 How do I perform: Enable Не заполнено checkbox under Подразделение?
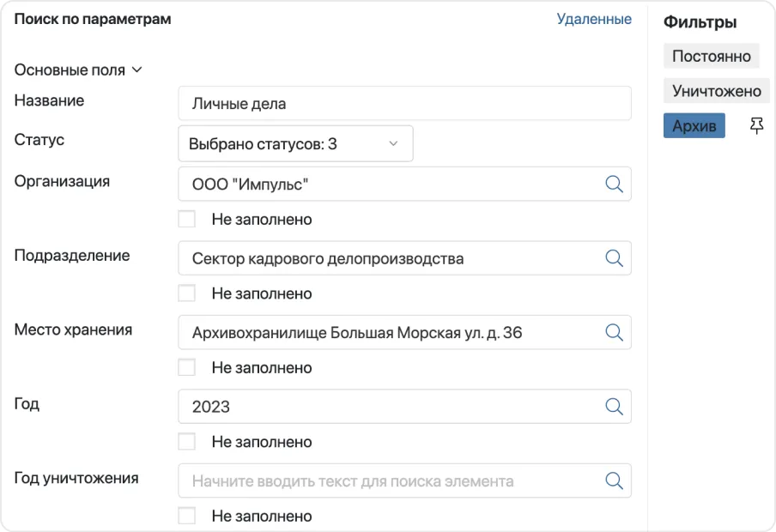[x=187, y=293]
